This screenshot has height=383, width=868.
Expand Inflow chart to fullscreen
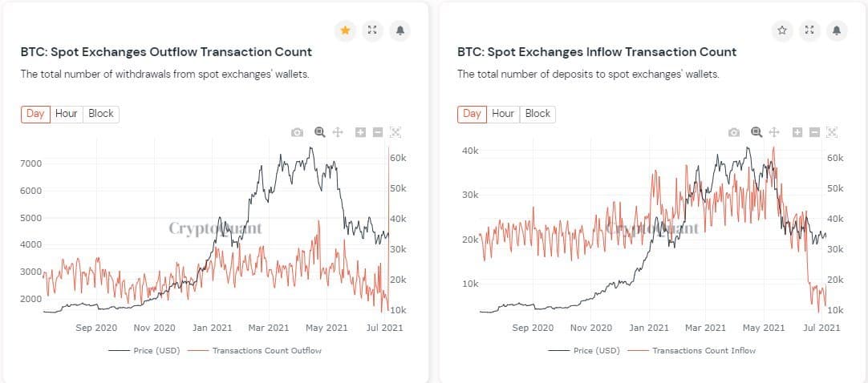(x=809, y=30)
